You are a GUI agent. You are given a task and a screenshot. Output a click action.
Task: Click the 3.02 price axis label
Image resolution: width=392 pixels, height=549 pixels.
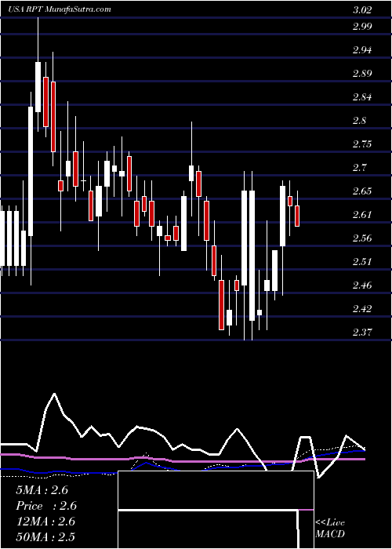(362, 9)
